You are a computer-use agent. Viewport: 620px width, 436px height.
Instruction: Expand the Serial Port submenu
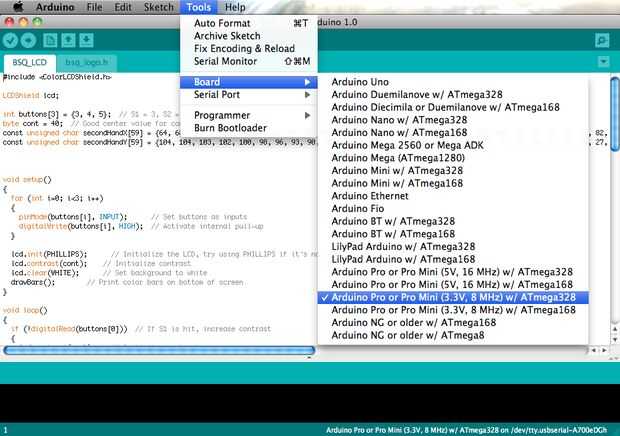click(x=249, y=94)
